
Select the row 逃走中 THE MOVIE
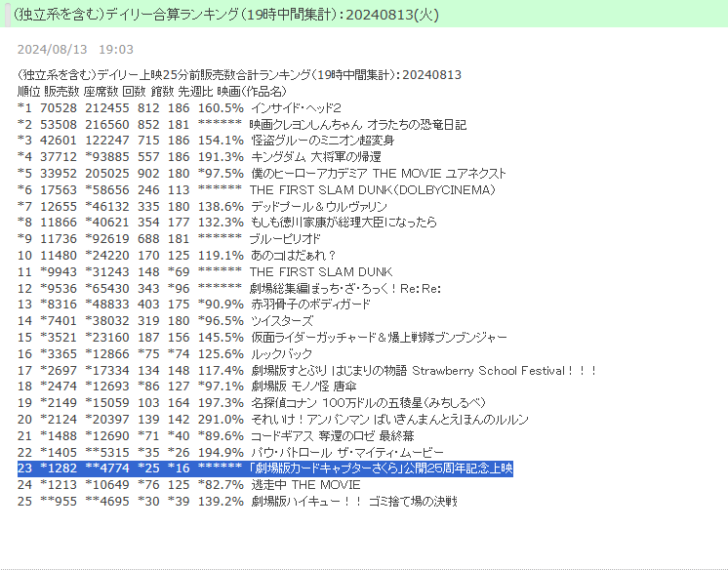point(189,484)
